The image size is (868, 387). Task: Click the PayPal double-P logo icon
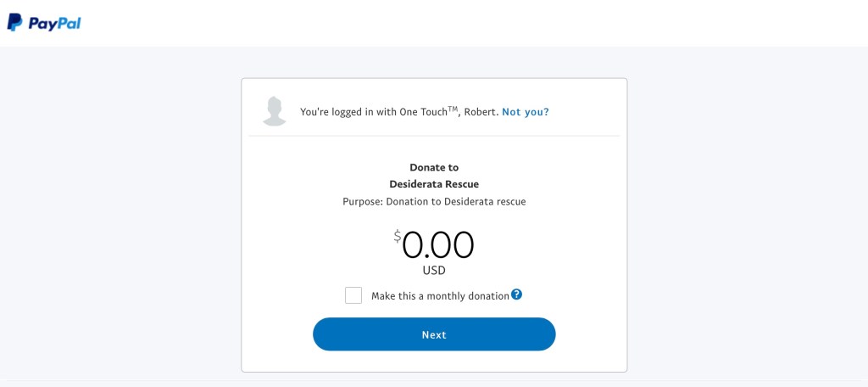pos(14,23)
